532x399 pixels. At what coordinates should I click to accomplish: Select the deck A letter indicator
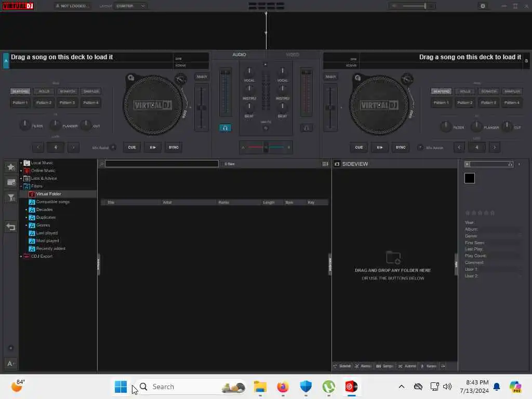click(x=6, y=61)
